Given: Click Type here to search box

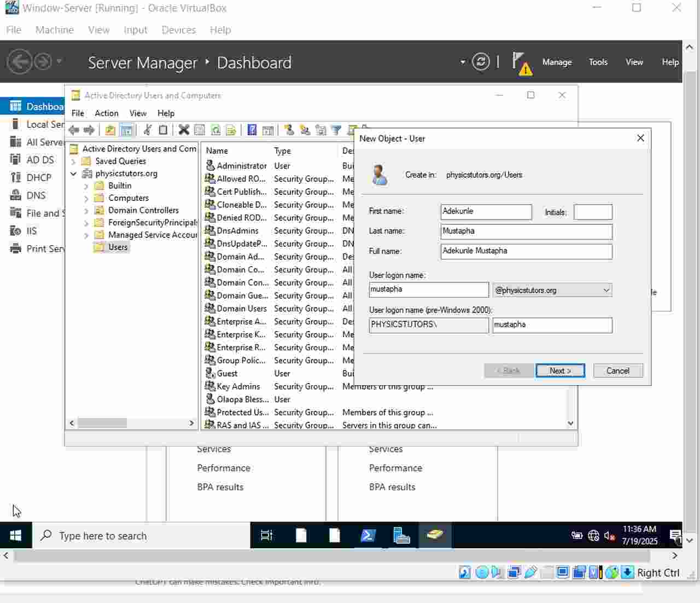Looking at the screenshot, I should pos(141,536).
